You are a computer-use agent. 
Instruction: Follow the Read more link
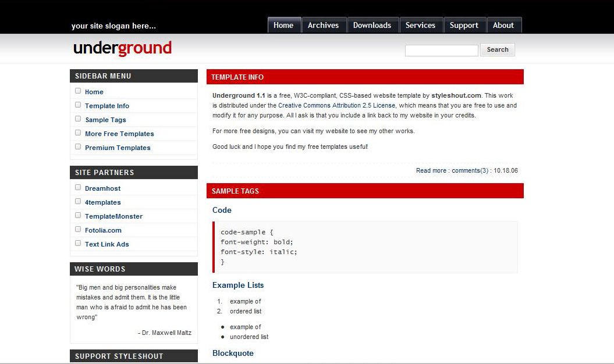coord(431,171)
